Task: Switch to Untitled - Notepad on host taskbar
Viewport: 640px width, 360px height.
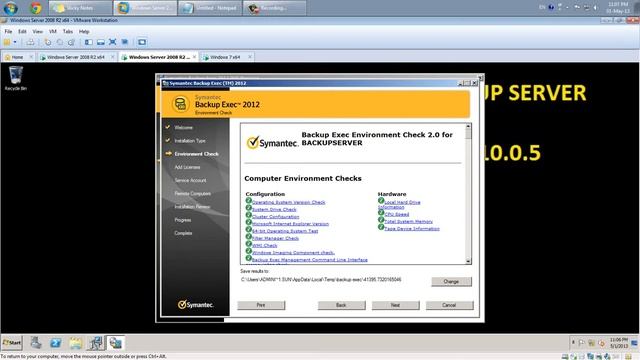Action: pos(210,8)
